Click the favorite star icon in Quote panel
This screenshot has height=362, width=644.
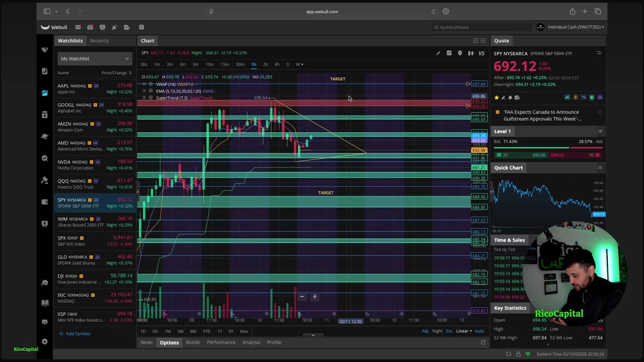[497, 98]
